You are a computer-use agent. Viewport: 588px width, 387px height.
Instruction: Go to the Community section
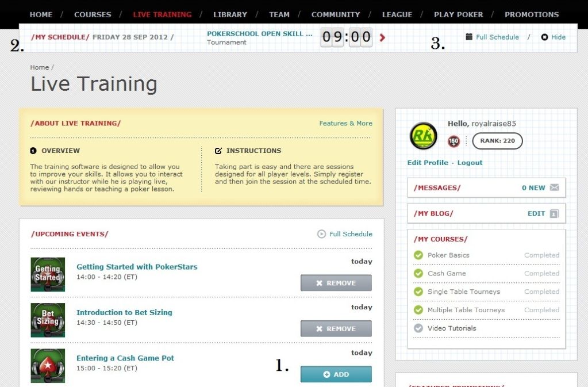pos(336,14)
